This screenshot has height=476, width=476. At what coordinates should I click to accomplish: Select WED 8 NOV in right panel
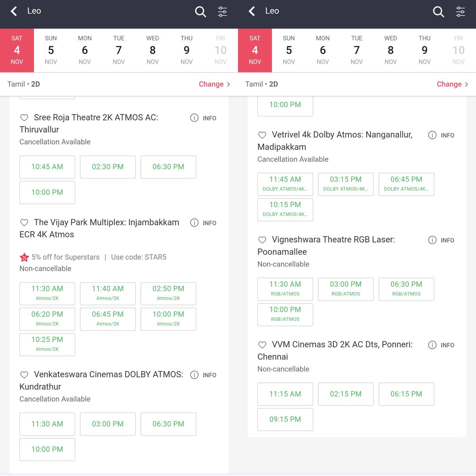point(391,50)
